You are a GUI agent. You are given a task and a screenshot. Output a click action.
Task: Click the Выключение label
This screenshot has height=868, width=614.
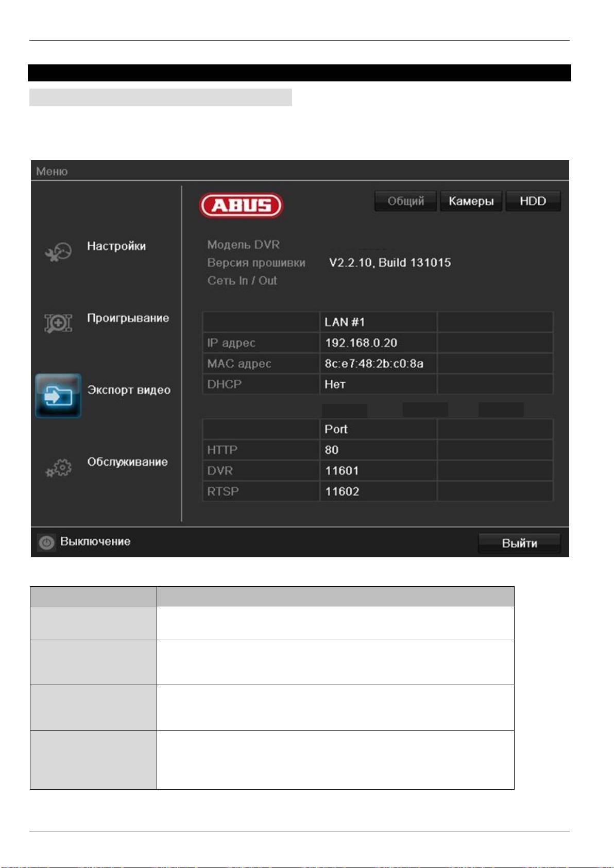(95, 541)
